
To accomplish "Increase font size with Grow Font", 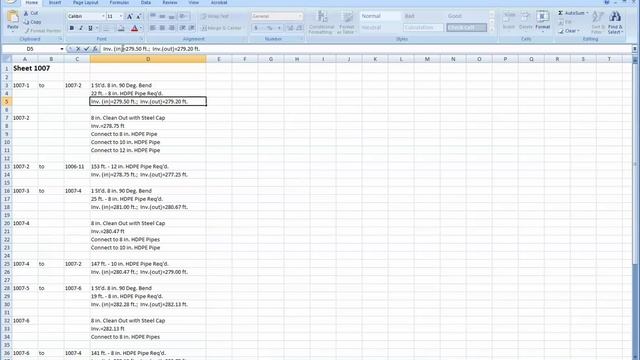I will [x=129, y=16].
